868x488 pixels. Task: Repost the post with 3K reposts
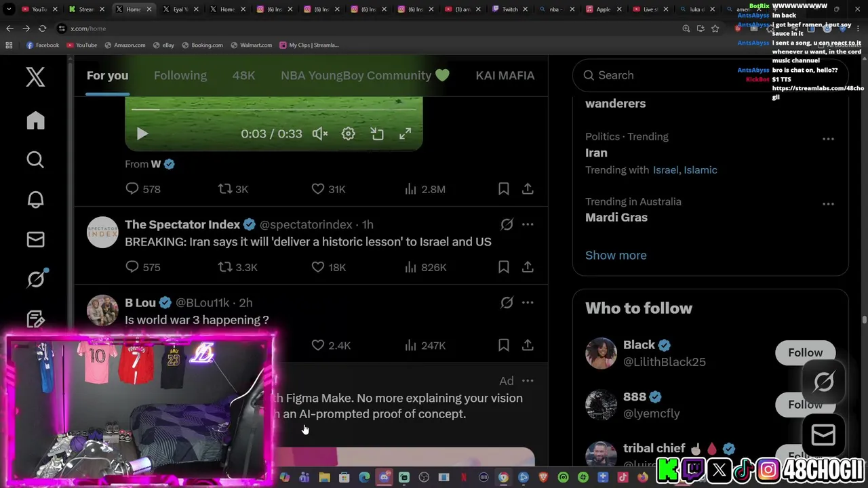(233, 189)
